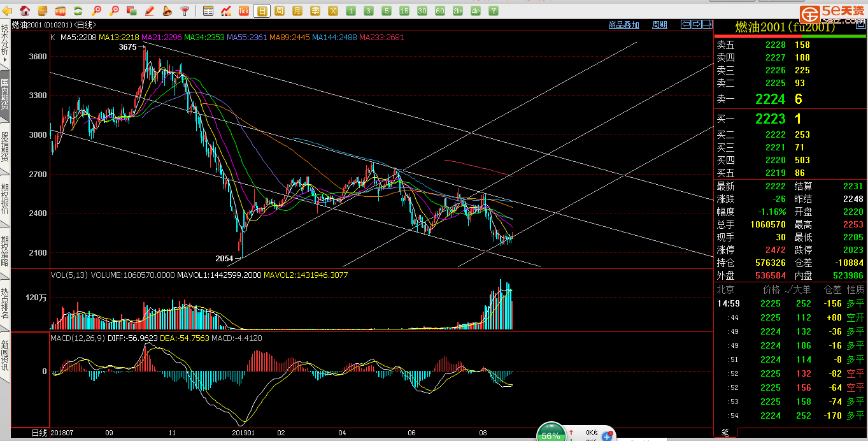Click the previous contract left-arrow box
The width and height of the screenshot is (868, 441).
tap(685, 24)
